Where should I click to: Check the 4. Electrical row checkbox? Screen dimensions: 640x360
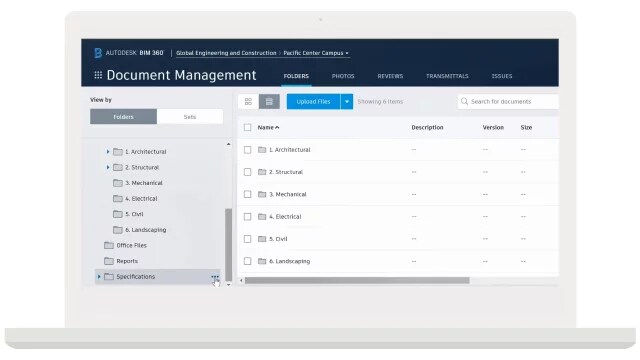pos(247,217)
